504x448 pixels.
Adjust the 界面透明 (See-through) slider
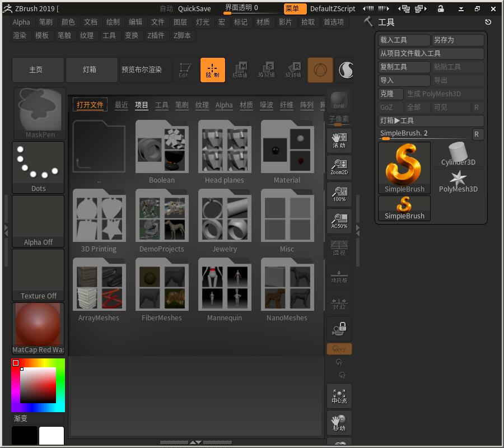252,8
